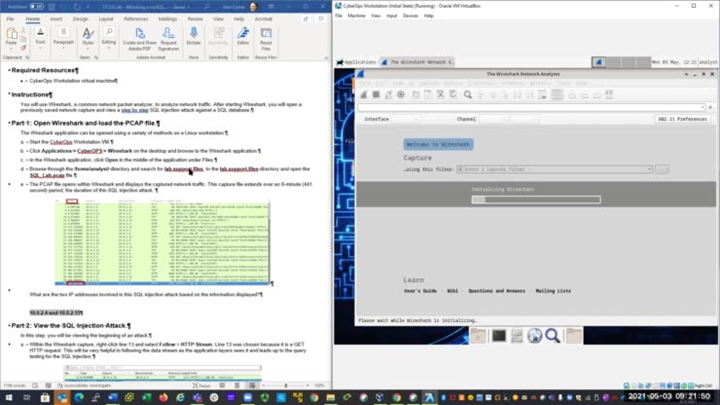Image resolution: width=720 pixels, height=405 pixels.
Task: Open the Paragraph group in Word
Action: pyautogui.click(x=63, y=38)
